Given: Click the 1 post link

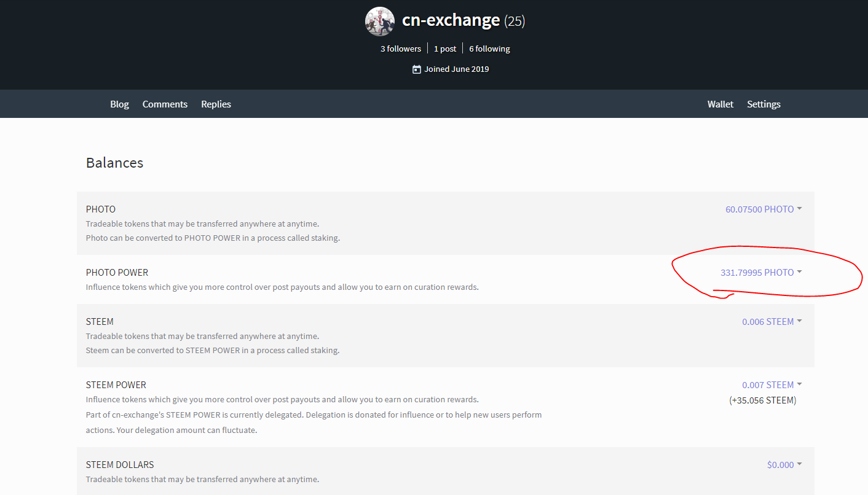Looking at the screenshot, I should pyautogui.click(x=445, y=49).
